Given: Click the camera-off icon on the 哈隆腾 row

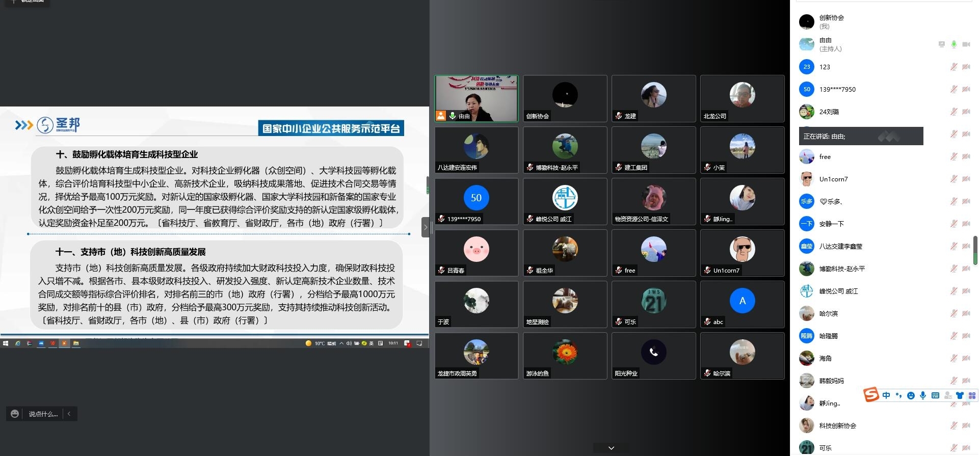Looking at the screenshot, I should click(966, 336).
